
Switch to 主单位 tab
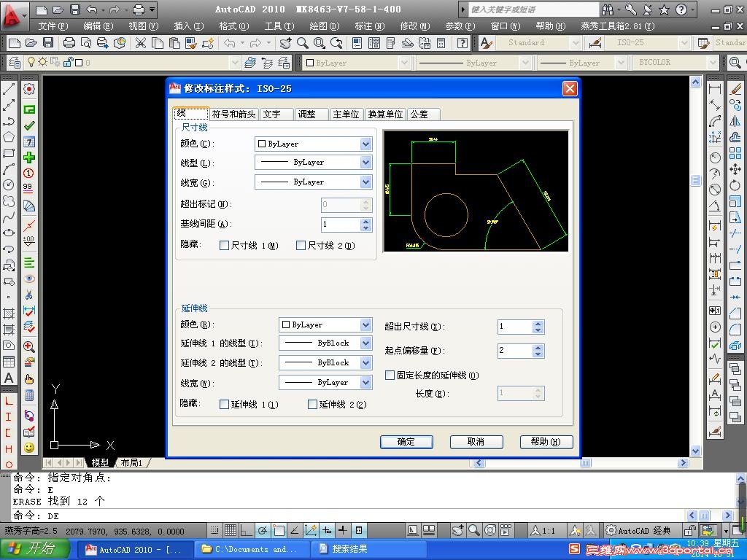pos(347,114)
